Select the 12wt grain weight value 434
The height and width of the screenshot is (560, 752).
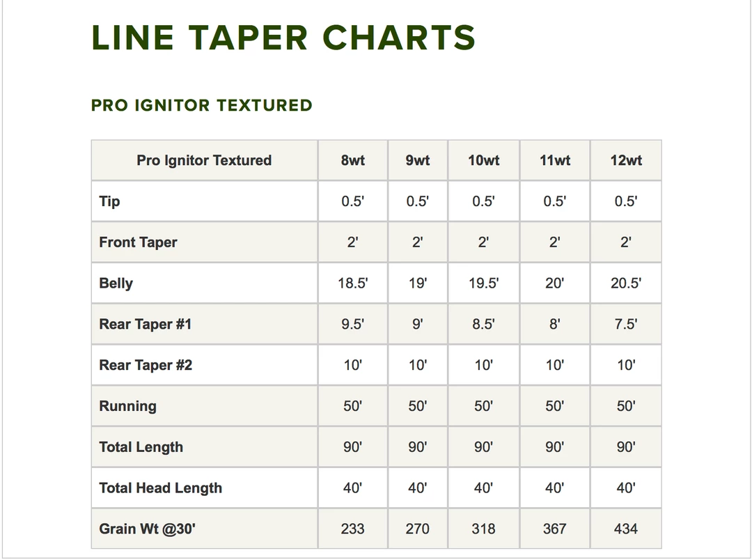pyautogui.click(x=626, y=529)
